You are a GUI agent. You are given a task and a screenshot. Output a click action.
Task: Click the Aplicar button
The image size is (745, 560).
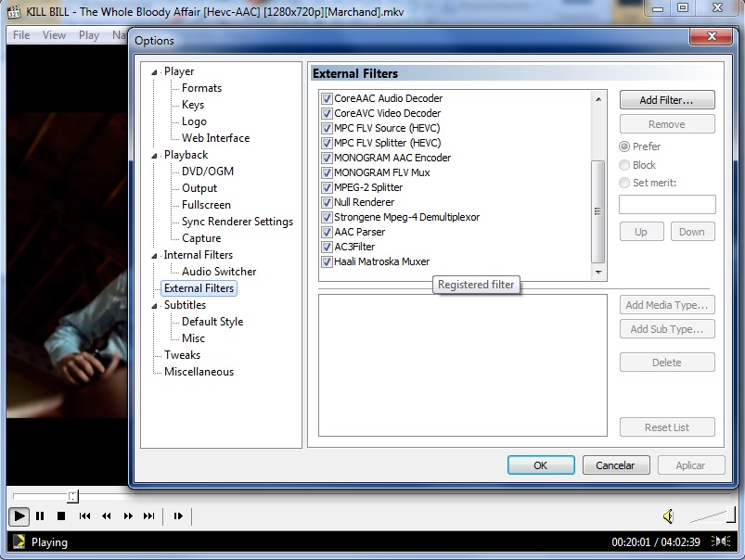coord(691,465)
